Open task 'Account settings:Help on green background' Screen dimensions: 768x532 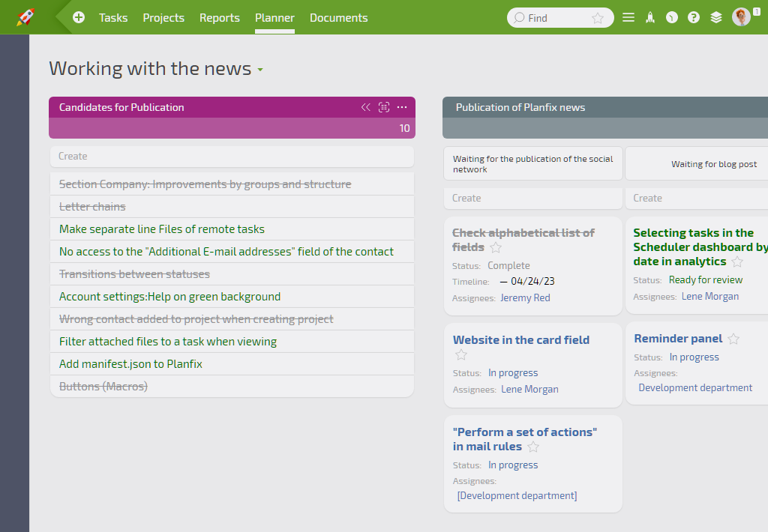click(x=170, y=297)
